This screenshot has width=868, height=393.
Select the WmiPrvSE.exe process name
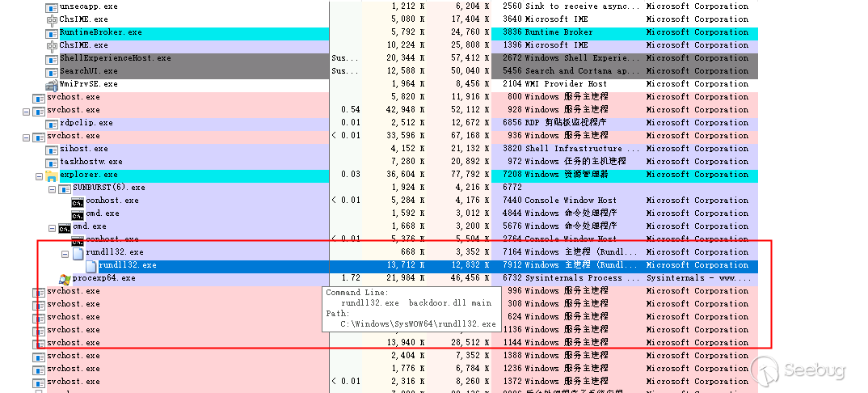tap(89, 84)
